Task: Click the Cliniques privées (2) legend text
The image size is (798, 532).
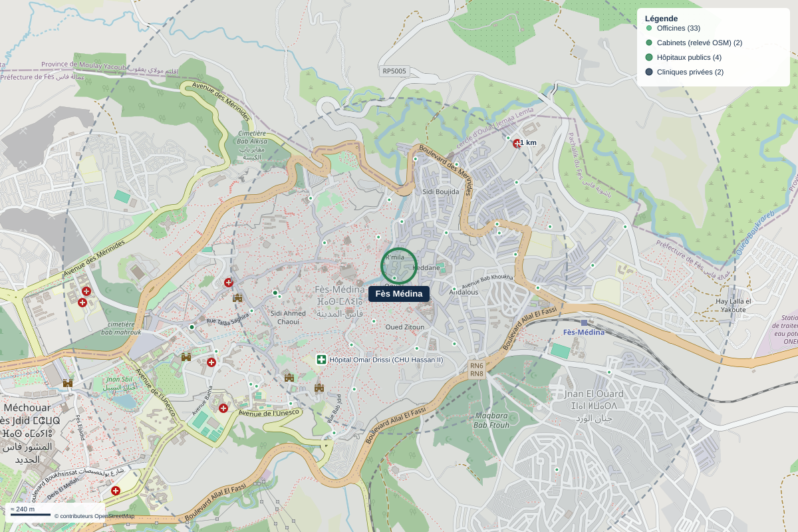Action: coord(690,72)
